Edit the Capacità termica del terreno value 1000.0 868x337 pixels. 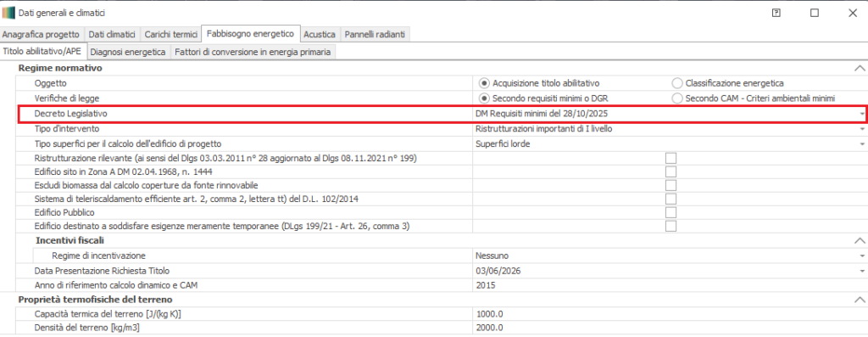tap(489, 314)
